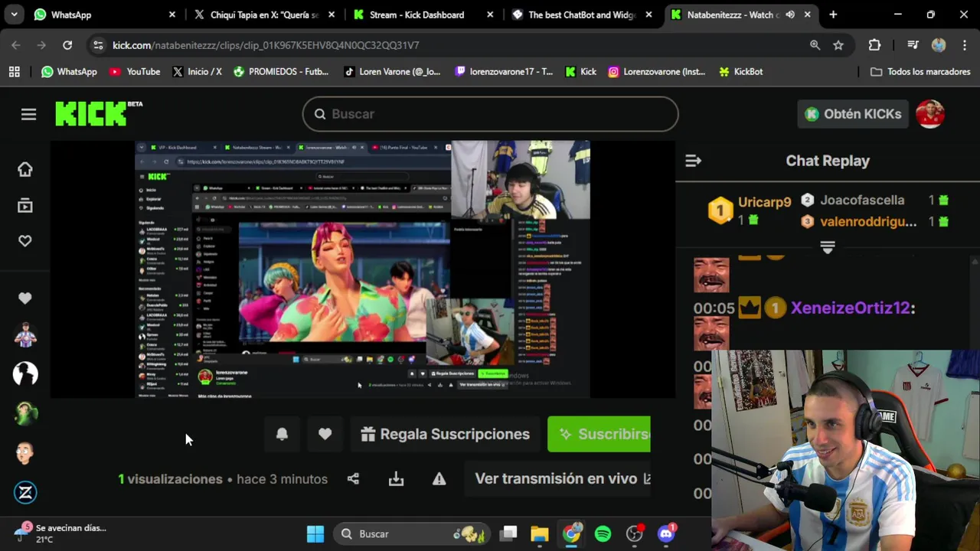Open Inicio / X bookmark
Viewport: 980px width, 551px height.
[197, 72]
